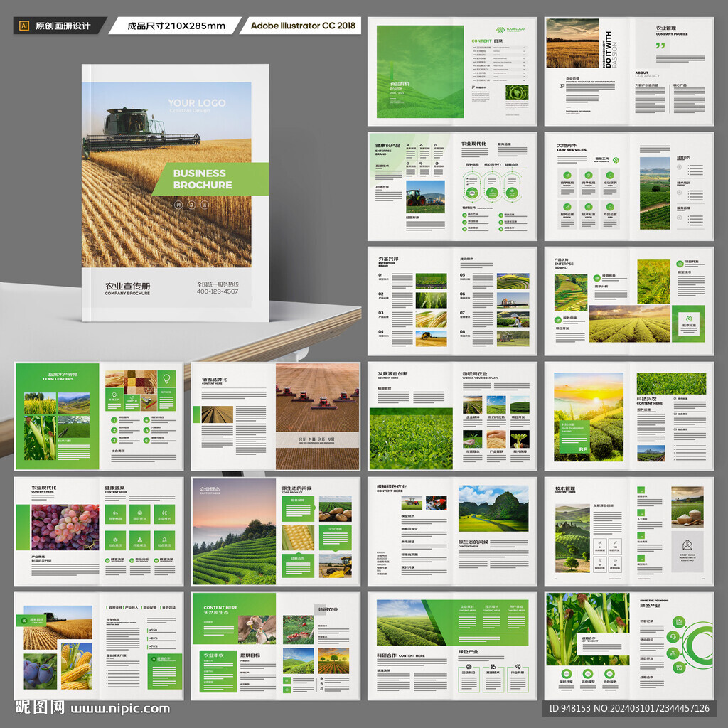The height and width of the screenshot is (728, 728).
Task: Click the green square cover on contents spread
Action: click(x=420, y=72)
